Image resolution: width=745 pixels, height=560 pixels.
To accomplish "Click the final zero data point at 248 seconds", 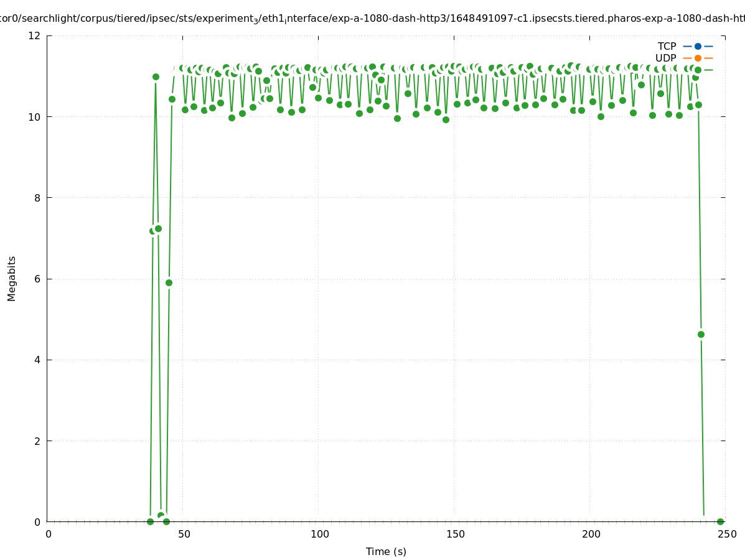I will click(720, 521).
